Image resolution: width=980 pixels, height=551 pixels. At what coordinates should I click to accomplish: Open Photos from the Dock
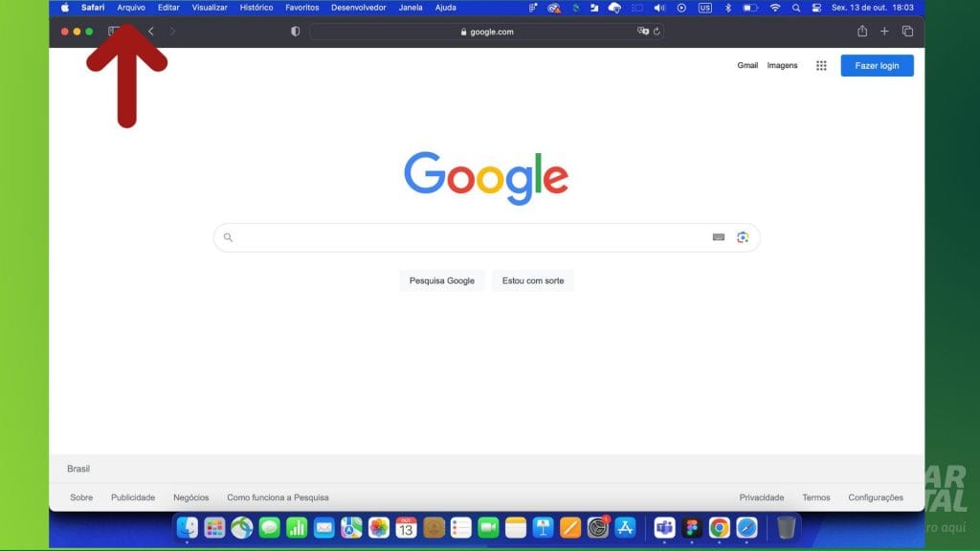pyautogui.click(x=379, y=528)
